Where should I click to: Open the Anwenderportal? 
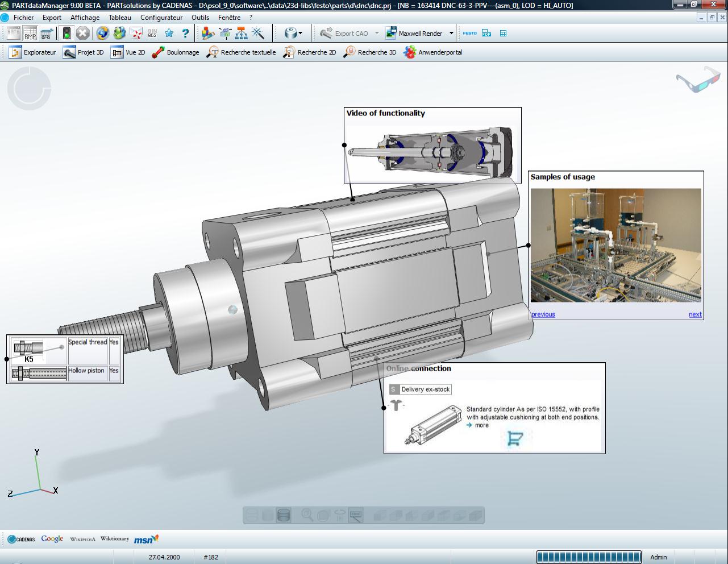[433, 52]
